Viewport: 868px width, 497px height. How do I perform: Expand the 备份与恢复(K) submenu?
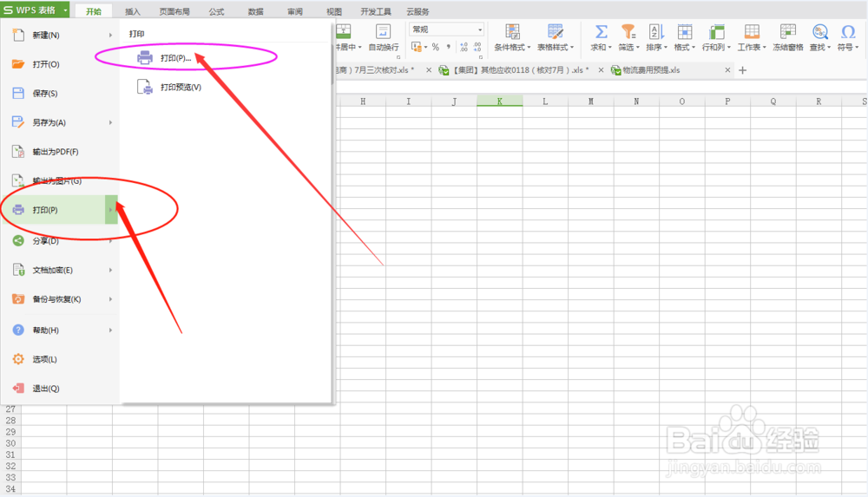(111, 299)
